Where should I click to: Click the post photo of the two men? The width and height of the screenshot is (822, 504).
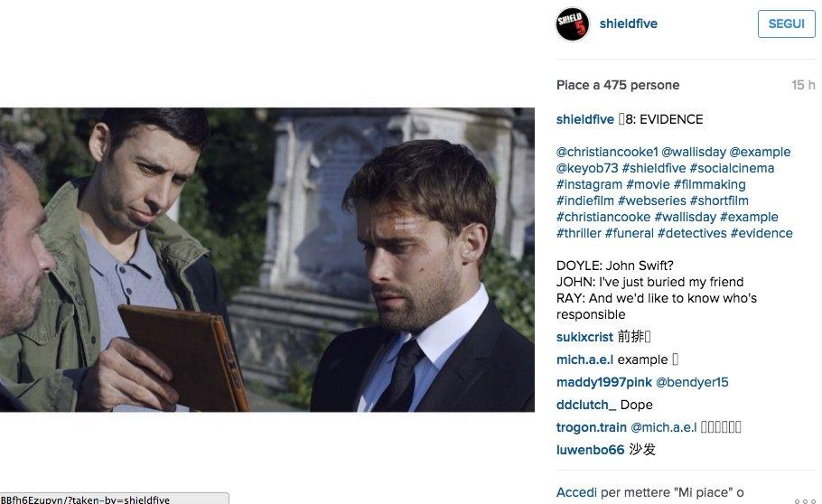tap(267, 259)
